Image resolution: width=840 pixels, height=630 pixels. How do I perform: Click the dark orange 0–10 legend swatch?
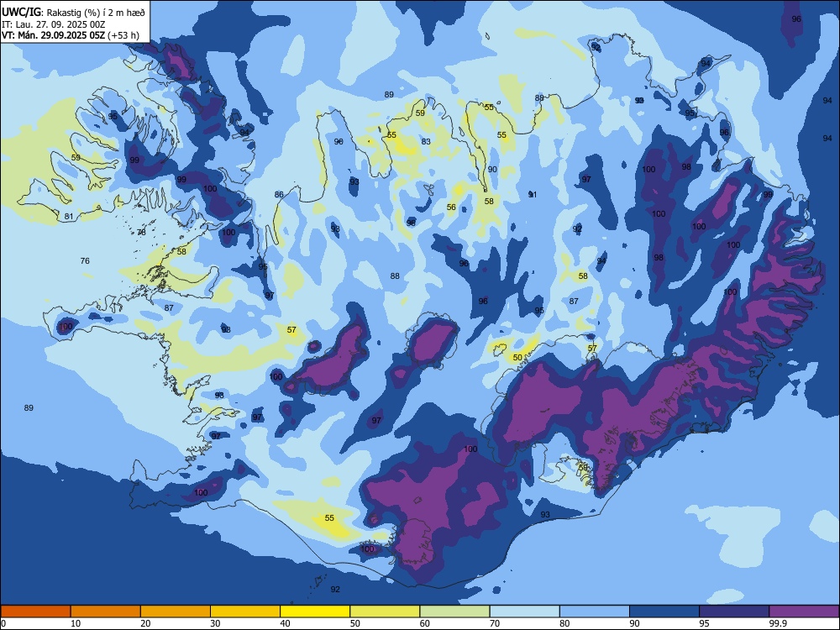[35, 612]
